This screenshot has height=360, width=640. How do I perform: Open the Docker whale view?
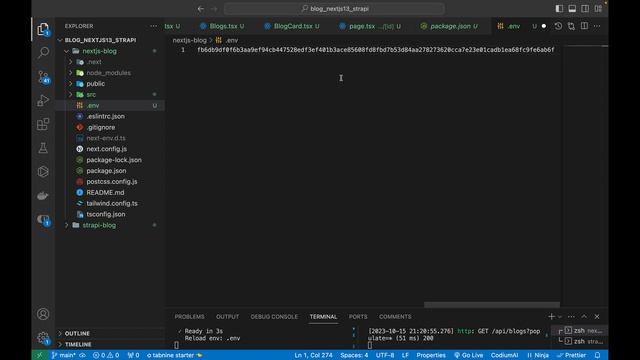pyautogui.click(x=43, y=196)
